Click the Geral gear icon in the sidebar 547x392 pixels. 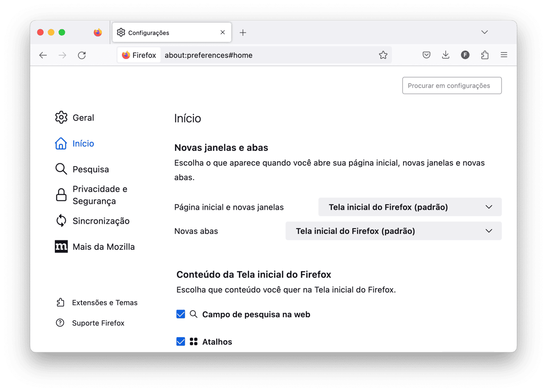(61, 117)
